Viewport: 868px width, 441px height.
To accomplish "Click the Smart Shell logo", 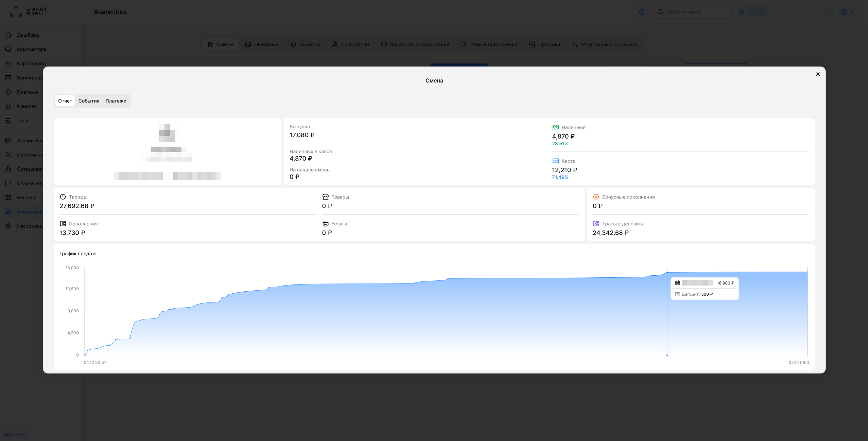I will click(29, 12).
